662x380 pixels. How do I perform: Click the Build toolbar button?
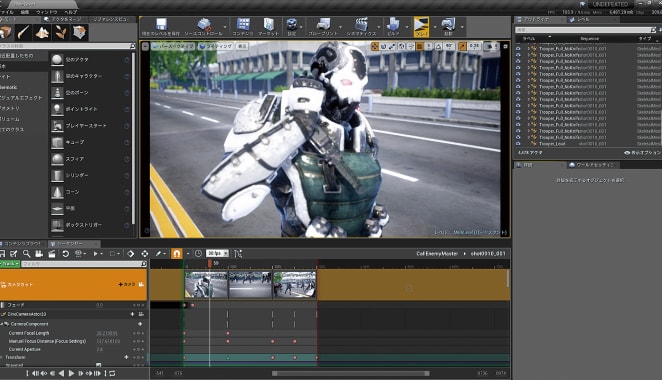click(x=393, y=26)
